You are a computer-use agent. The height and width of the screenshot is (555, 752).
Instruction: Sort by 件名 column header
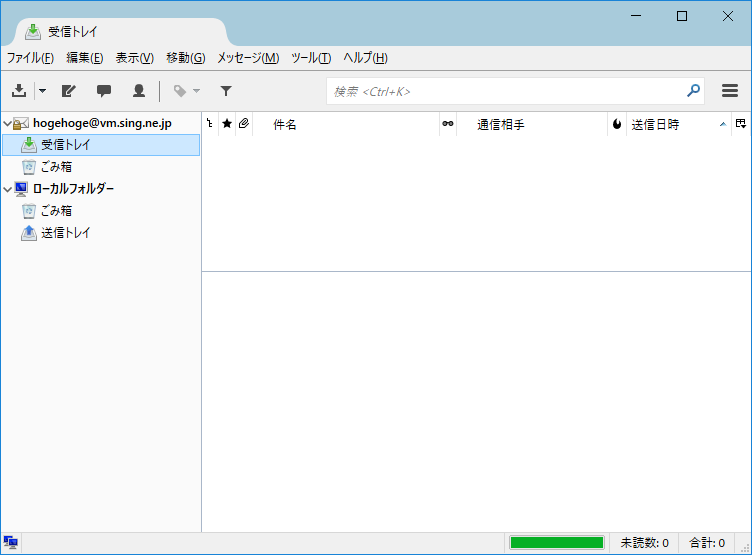(x=346, y=124)
